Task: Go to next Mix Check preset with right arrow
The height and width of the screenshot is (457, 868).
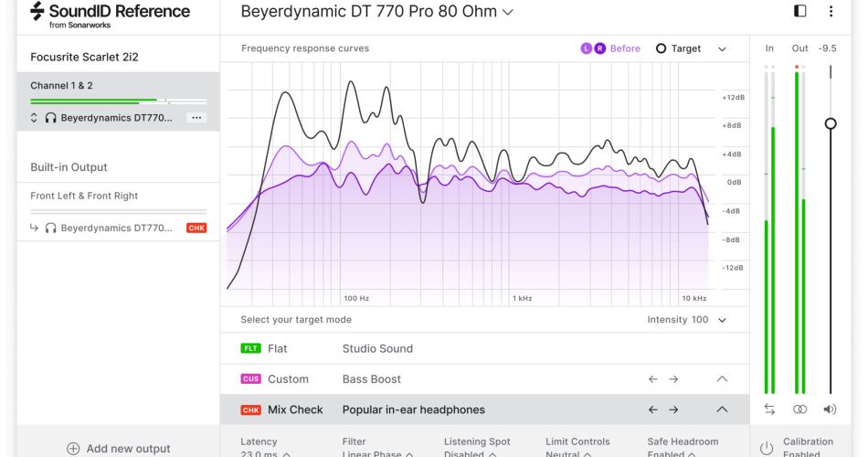Action: click(673, 410)
